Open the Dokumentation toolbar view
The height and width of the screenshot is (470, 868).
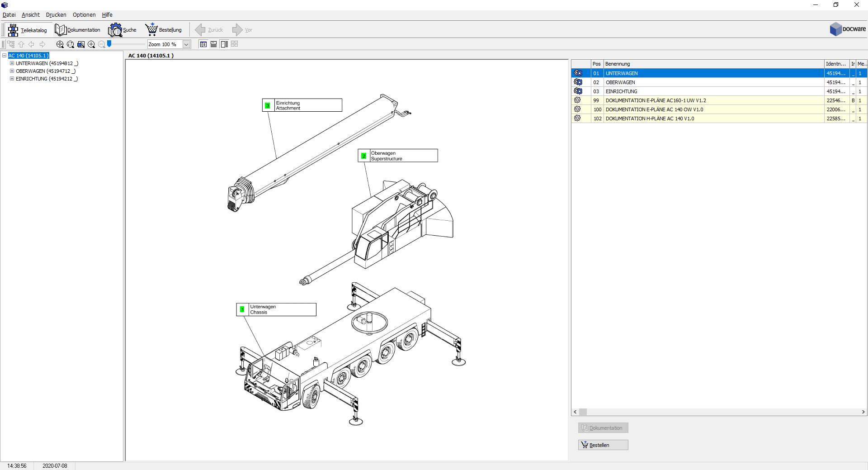[78, 30]
